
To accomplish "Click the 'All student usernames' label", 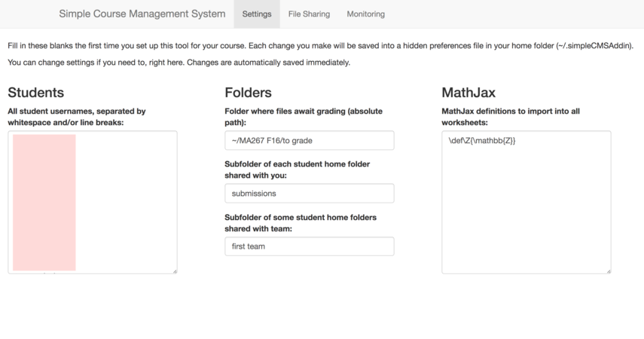I will point(77,117).
